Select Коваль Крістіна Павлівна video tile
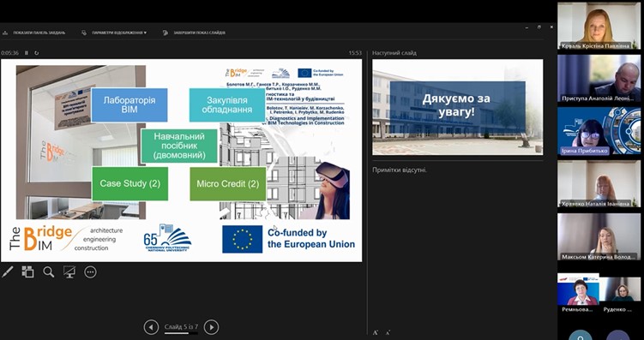Image resolution: width=644 pixels, height=340 pixels. coord(599,26)
